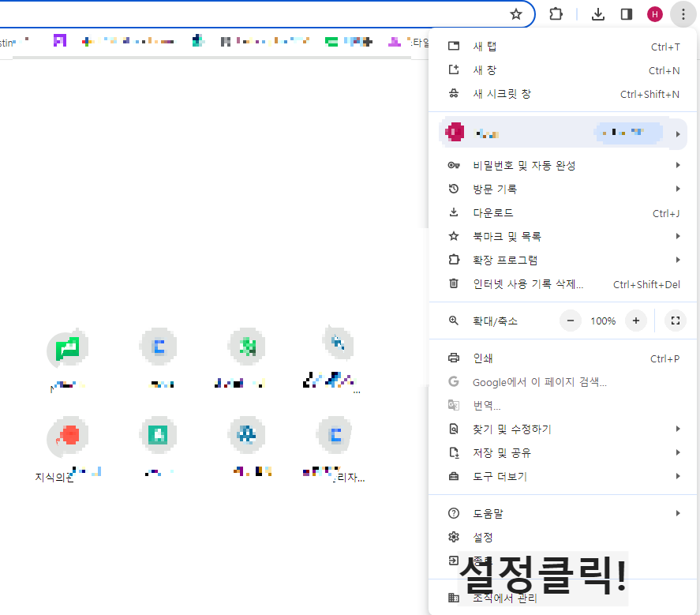Image resolution: width=700 pixels, height=615 pixels.
Task: Open the profile avatar H in toolbar
Action: [x=655, y=14]
